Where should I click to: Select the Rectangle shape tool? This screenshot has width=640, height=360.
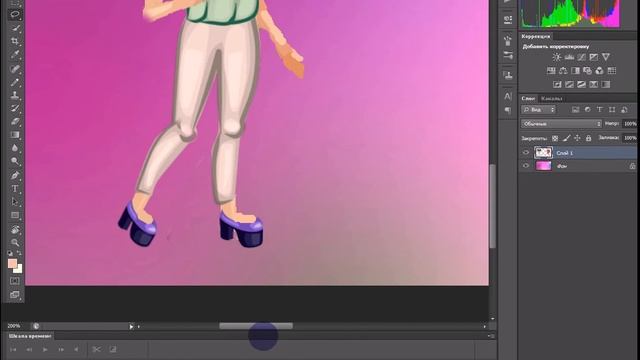coord(15,215)
